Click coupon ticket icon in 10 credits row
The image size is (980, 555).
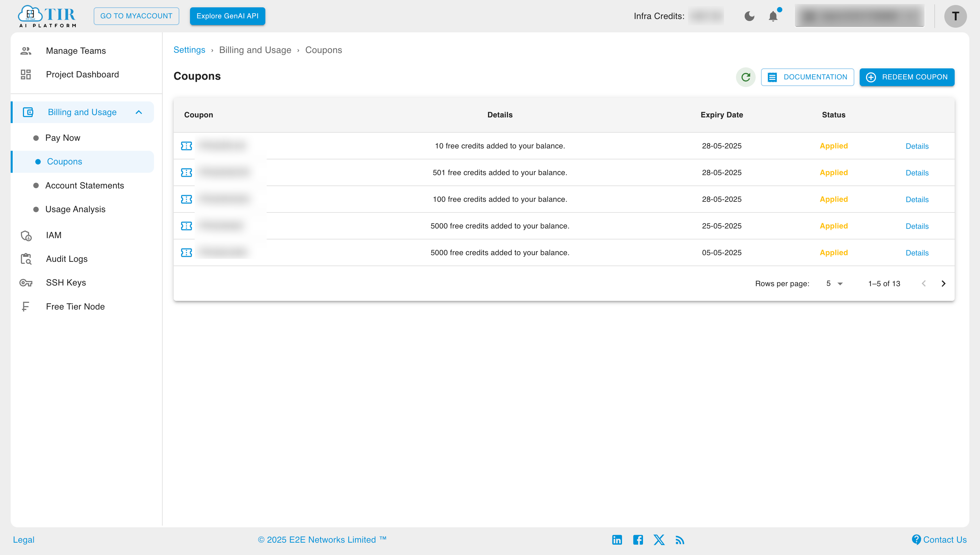click(x=186, y=146)
